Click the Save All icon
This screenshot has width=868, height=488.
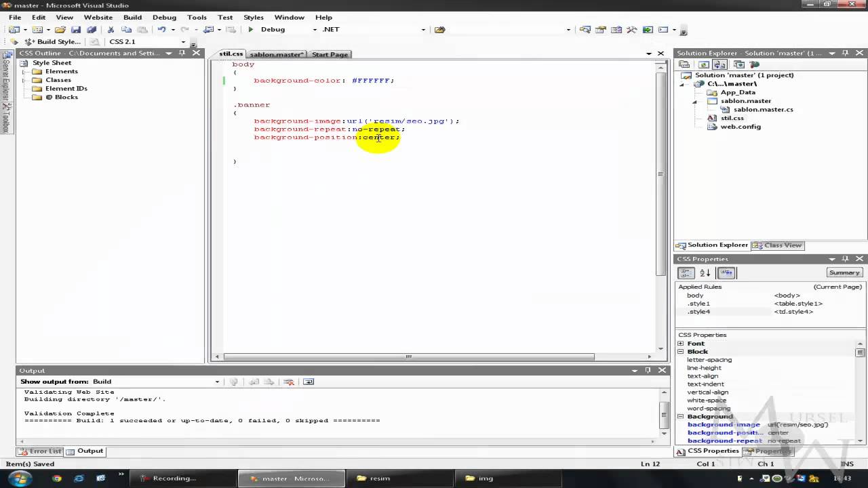coord(91,29)
